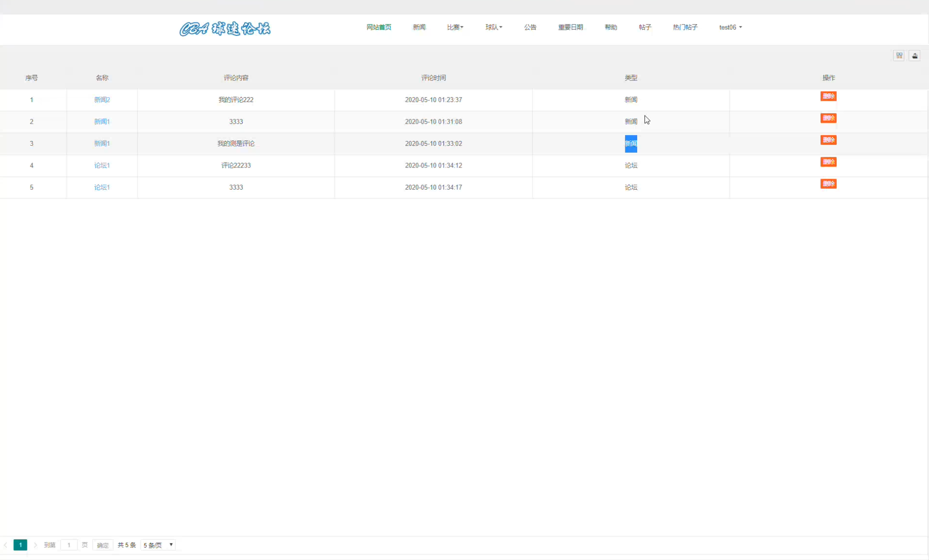The image size is (929, 560).
Task: Open the 论坛1 link in row 4
Action: click(x=102, y=166)
